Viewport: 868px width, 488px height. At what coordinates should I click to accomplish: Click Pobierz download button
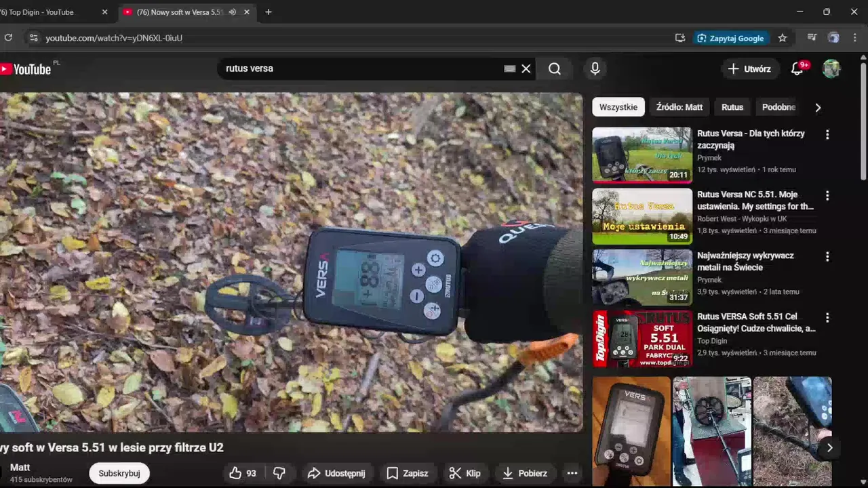pos(525,473)
